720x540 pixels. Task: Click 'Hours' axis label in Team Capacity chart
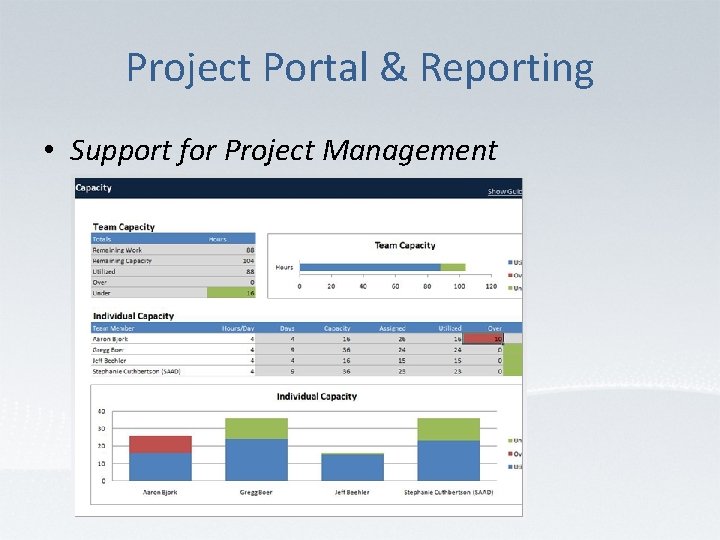pos(284,267)
